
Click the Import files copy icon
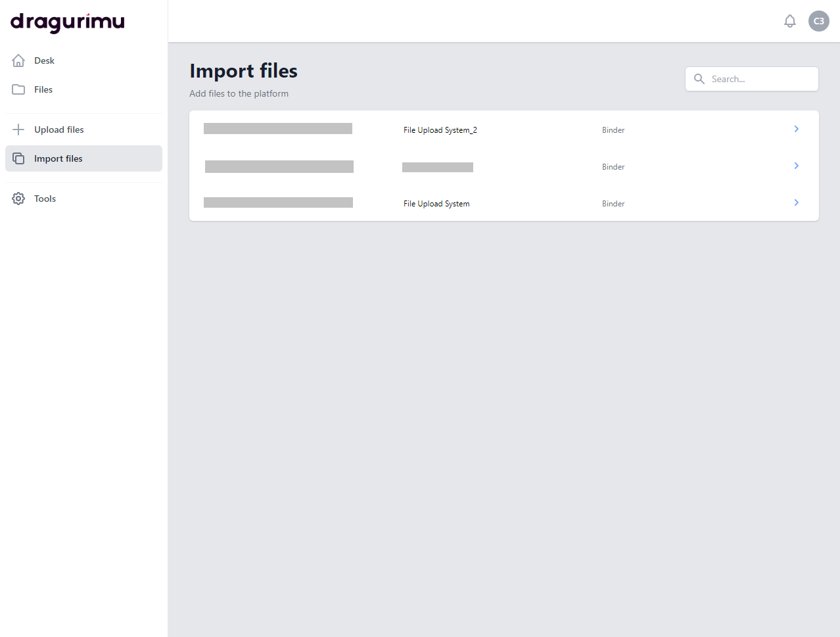coord(18,158)
